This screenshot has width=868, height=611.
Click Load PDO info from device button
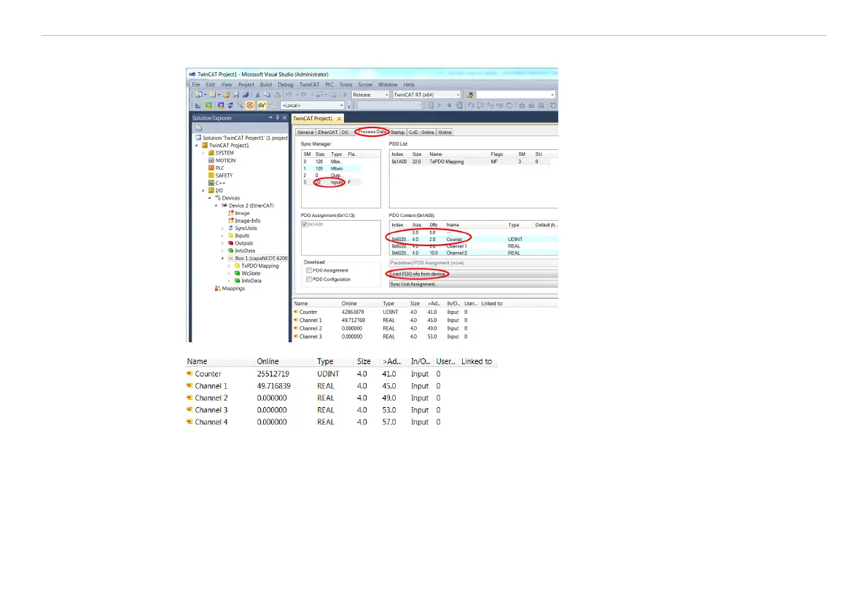coord(473,274)
